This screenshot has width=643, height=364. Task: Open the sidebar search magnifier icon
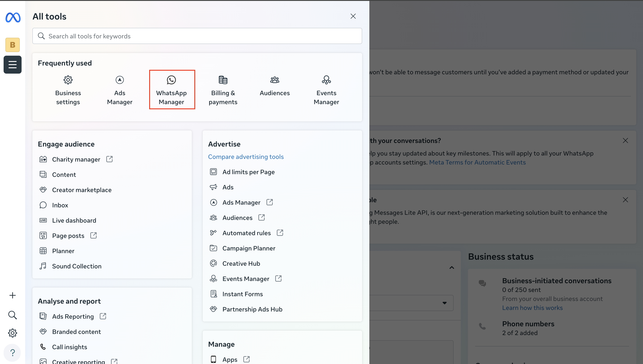tap(13, 315)
